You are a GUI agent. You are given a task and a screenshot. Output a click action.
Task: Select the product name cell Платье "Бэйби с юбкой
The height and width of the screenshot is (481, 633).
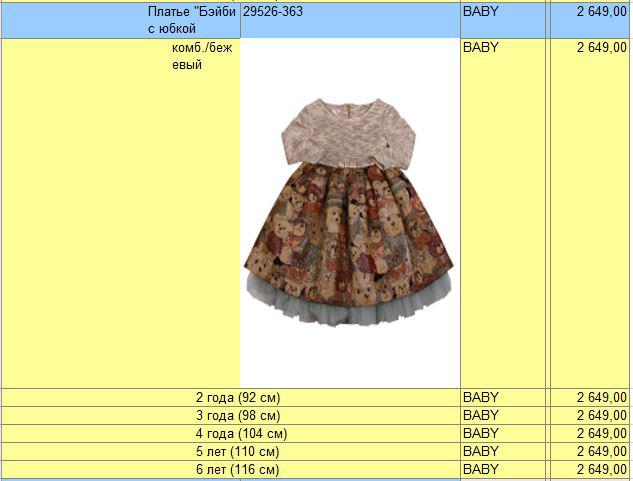(x=190, y=20)
